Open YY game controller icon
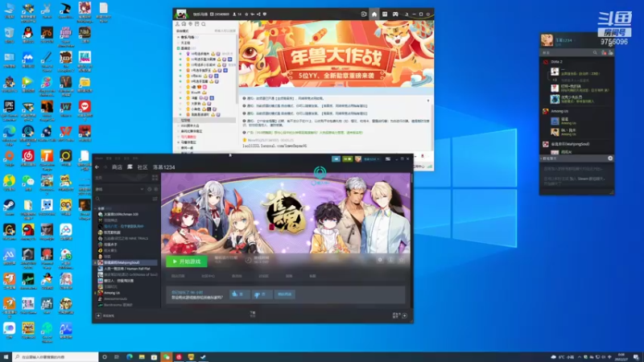 (395, 14)
